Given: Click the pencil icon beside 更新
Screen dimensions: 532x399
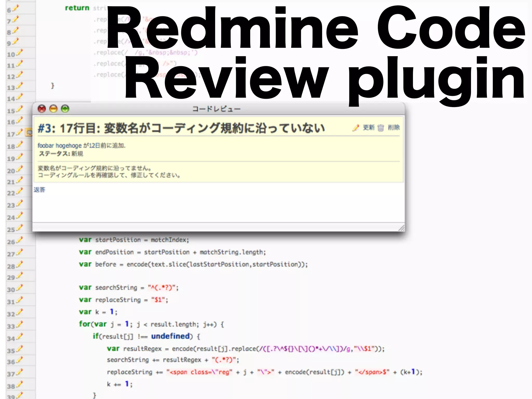Looking at the screenshot, I should pyautogui.click(x=356, y=128).
